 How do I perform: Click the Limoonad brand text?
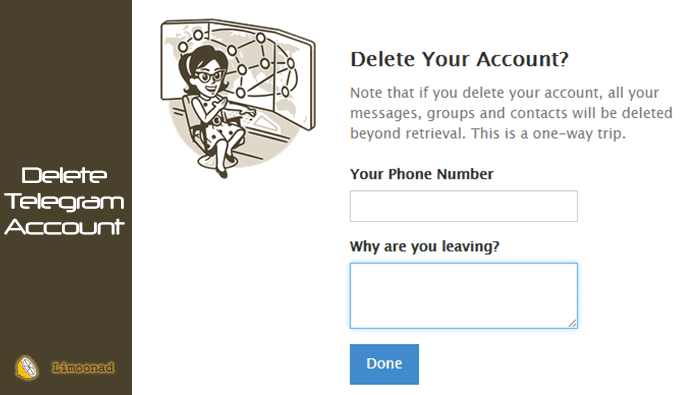click(x=83, y=367)
